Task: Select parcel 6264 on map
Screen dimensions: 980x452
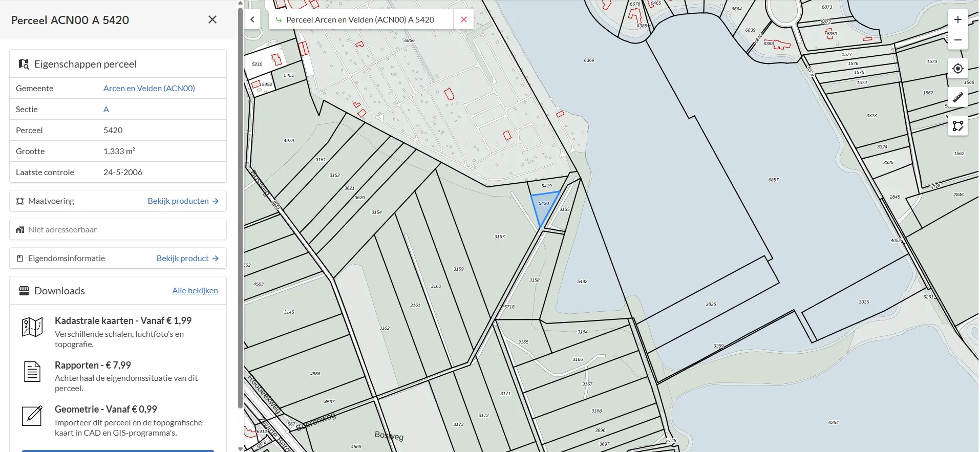Action: tap(834, 422)
